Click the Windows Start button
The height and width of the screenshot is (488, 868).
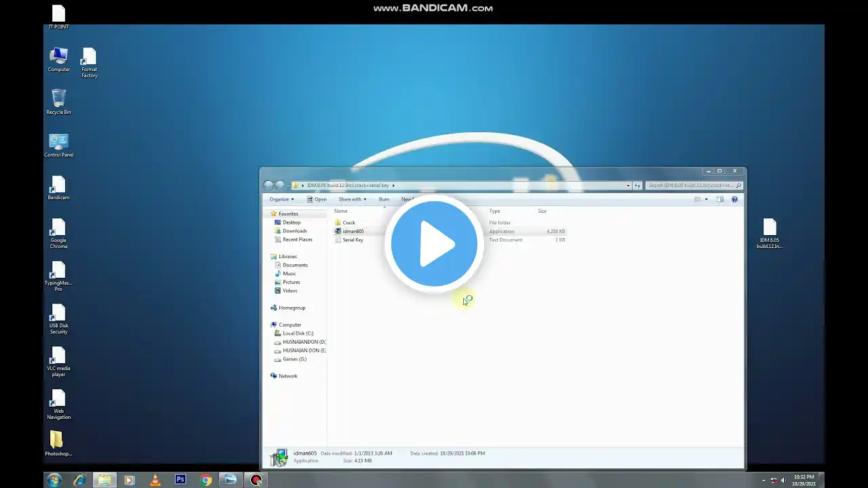click(x=54, y=480)
